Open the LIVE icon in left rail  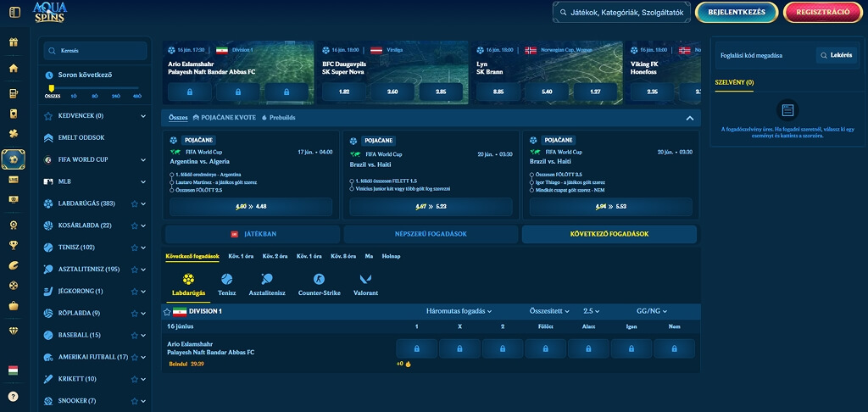point(14,180)
